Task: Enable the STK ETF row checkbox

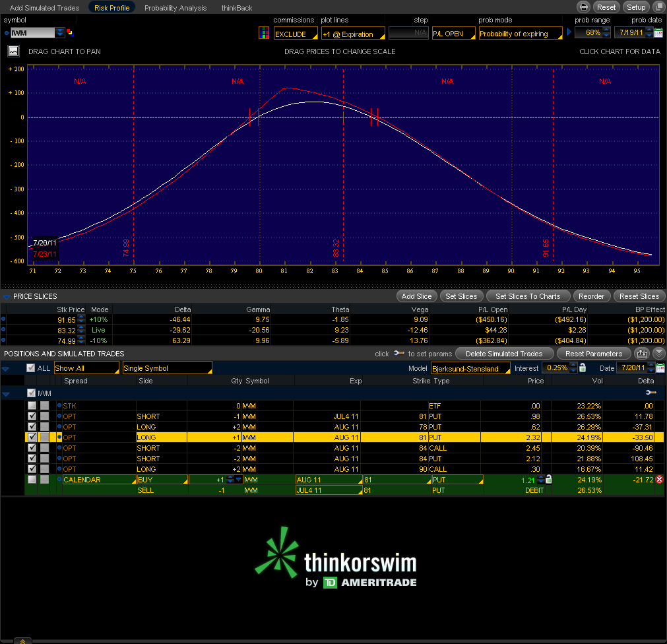Action: tap(32, 405)
